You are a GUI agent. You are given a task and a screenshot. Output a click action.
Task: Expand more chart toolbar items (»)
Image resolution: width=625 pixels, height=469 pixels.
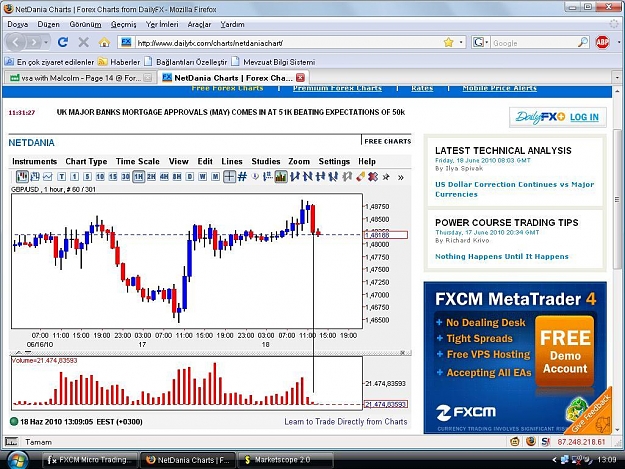[x=401, y=177]
